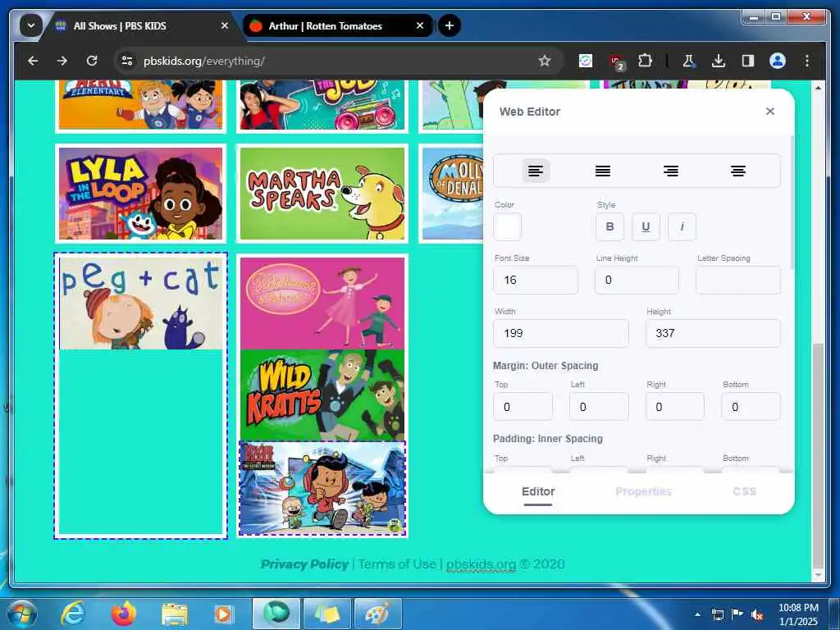This screenshot has width=840, height=630.
Task: Open the Extensions puzzle piece menu
Action: tap(645, 61)
